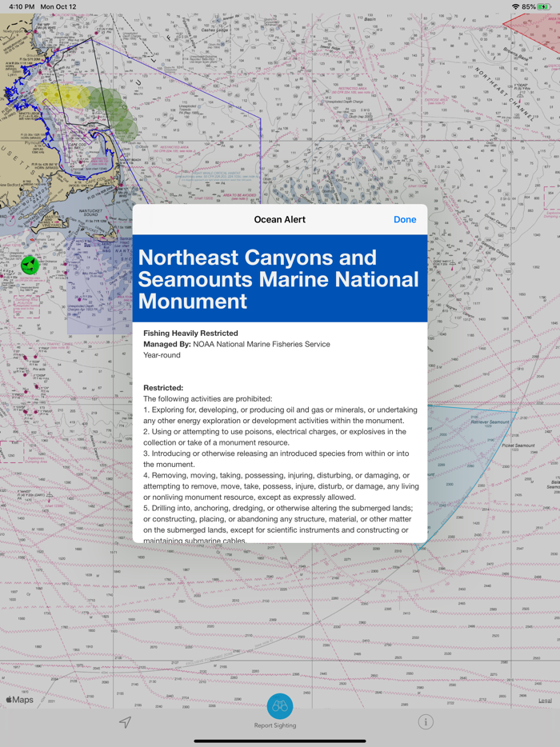Tap the 'Ocean Alert' dialog title

tap(280, 220)
